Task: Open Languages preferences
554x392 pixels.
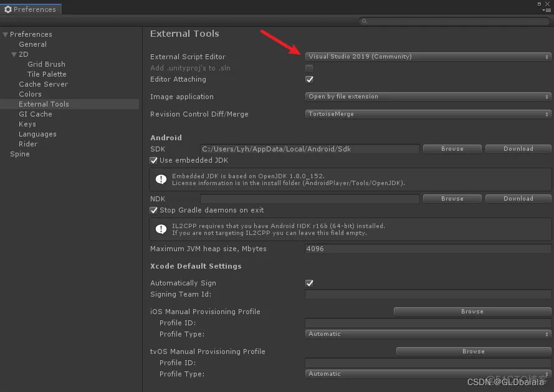Action: point(37,134)
